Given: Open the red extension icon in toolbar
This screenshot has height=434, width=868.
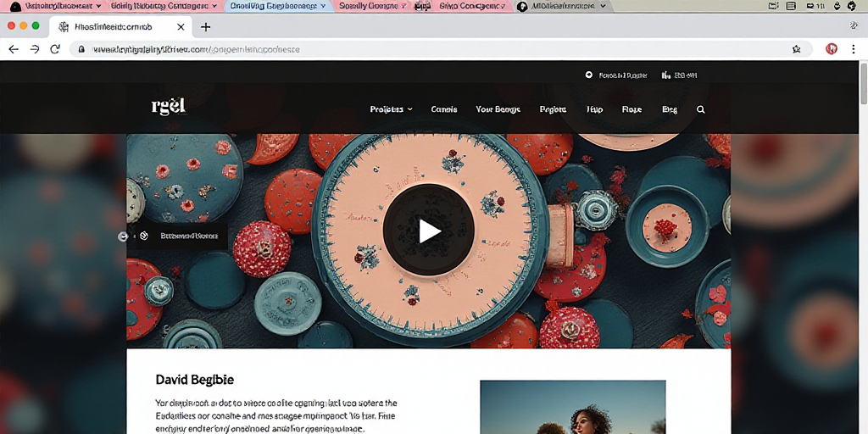Looking at the screenshot, I should point(832,49).
